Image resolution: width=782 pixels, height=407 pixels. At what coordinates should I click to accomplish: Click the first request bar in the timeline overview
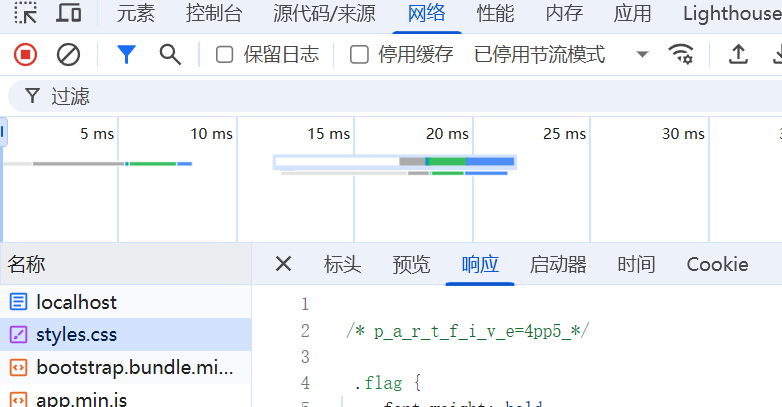pyautogui.click(x=97, y=164)
